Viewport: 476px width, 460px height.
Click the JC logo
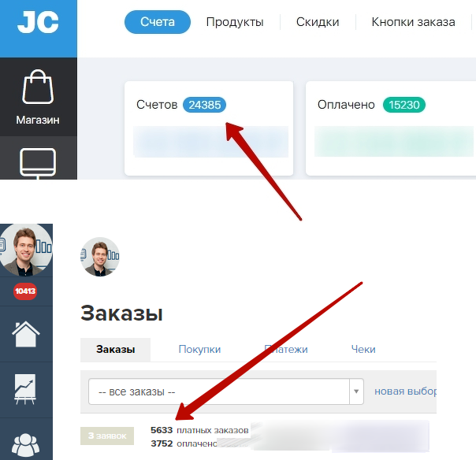point(38,23)
